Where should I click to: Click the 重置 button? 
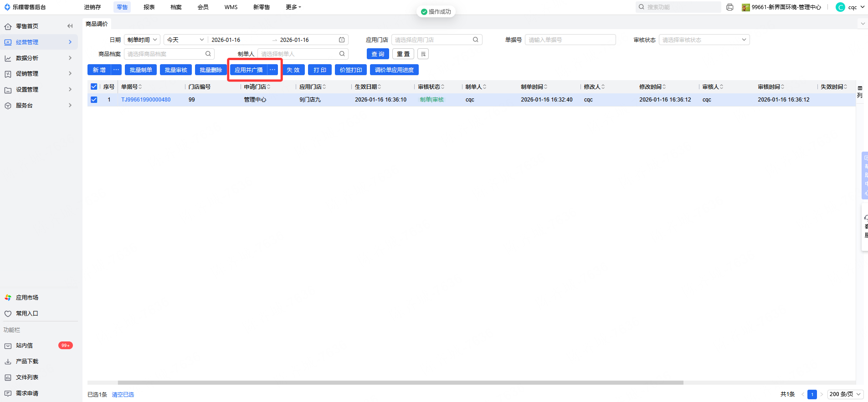point(403,54)
